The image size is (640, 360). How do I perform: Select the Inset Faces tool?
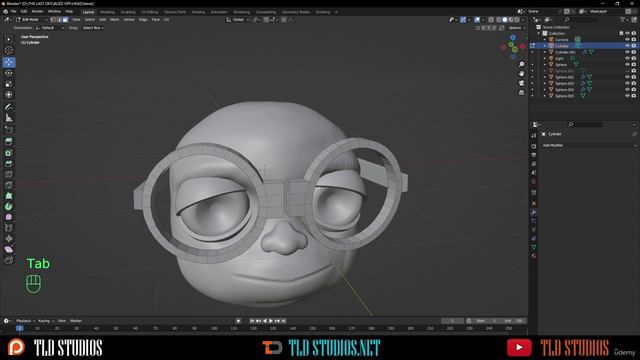pos(9,153)
